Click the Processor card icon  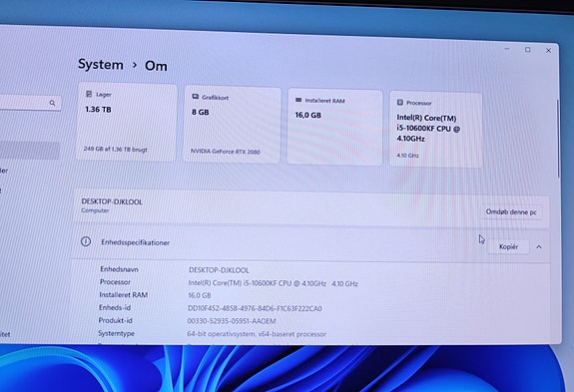point(400,103)
